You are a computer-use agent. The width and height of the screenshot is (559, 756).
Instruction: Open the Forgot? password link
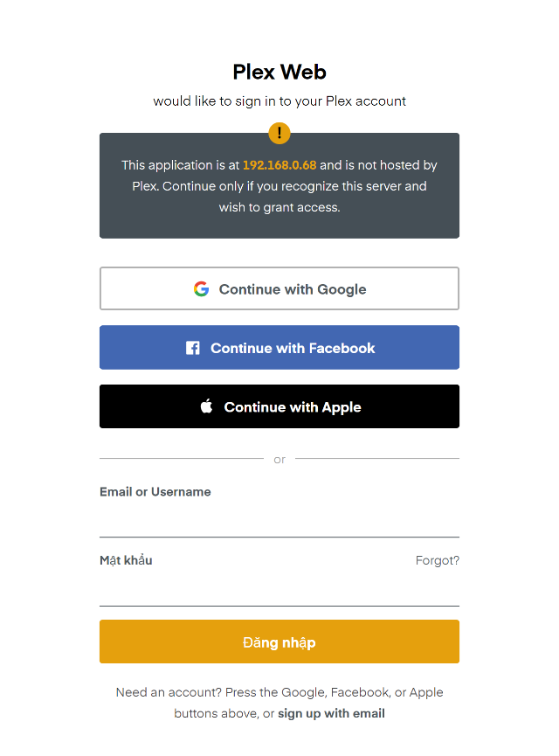(x=437, y=560)
